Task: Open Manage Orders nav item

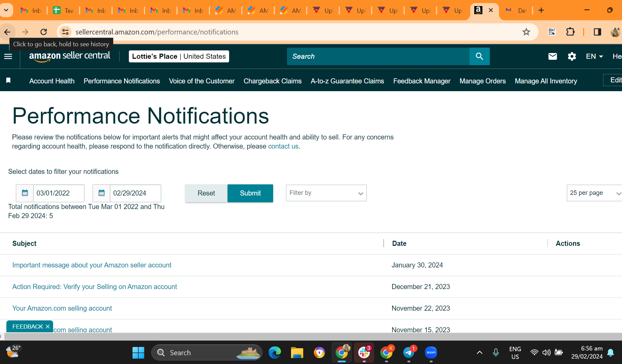Action: (x=483, y=81)
